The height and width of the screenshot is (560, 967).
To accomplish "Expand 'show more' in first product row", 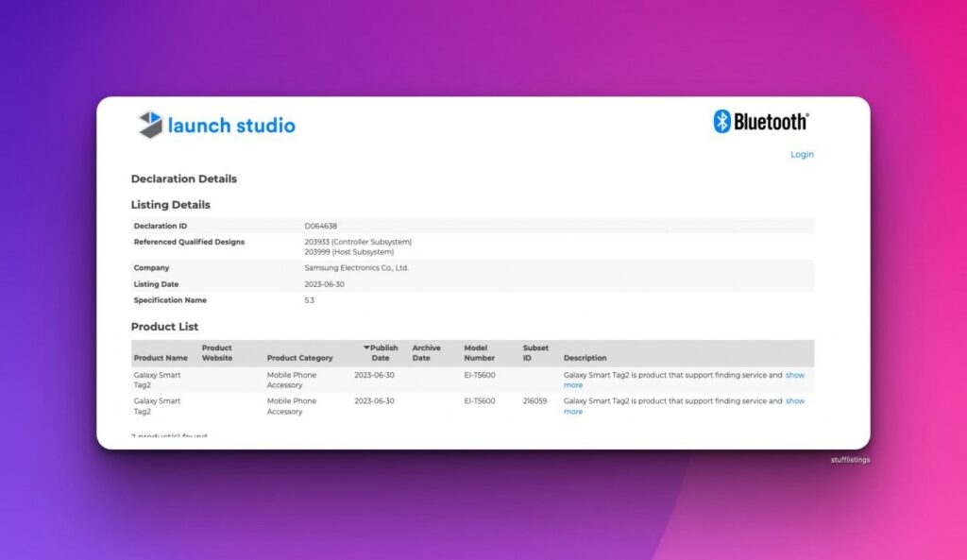I will tap(795, 375).
